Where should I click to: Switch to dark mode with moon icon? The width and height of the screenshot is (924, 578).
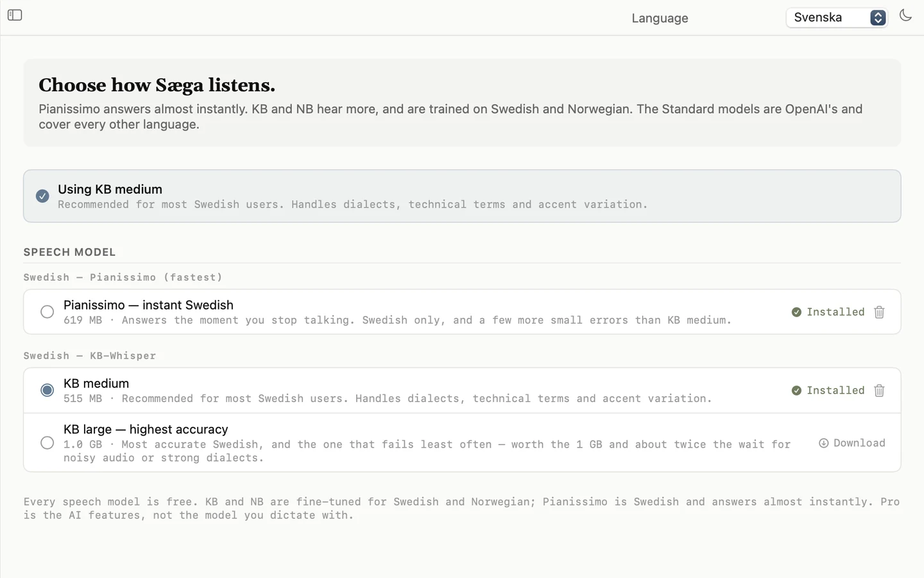coord(905,15)
